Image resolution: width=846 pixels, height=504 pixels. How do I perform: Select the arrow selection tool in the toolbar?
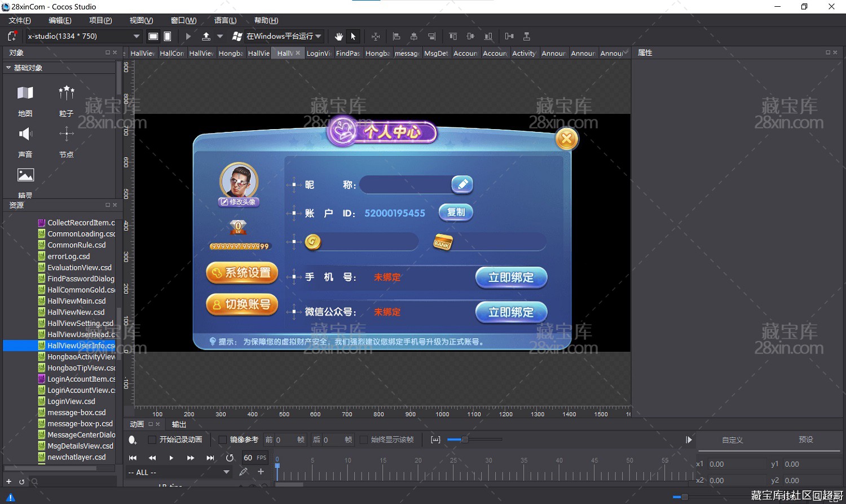coord(352,36)
